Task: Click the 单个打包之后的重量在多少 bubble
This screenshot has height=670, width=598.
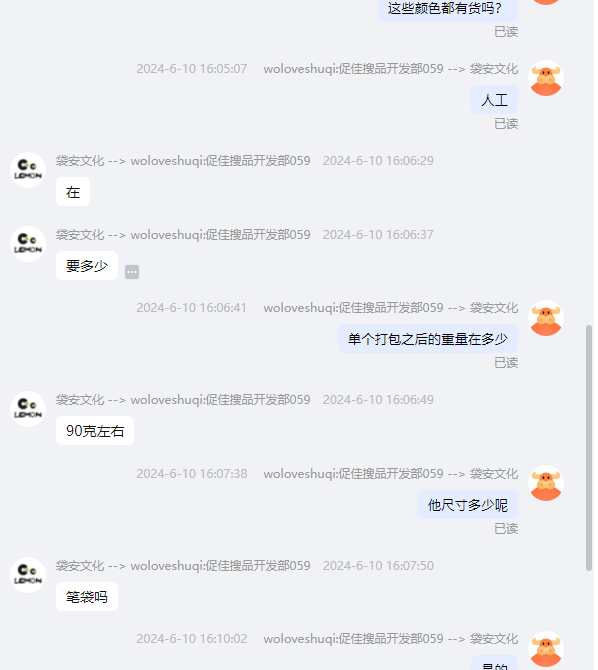Action: [428, 338]
